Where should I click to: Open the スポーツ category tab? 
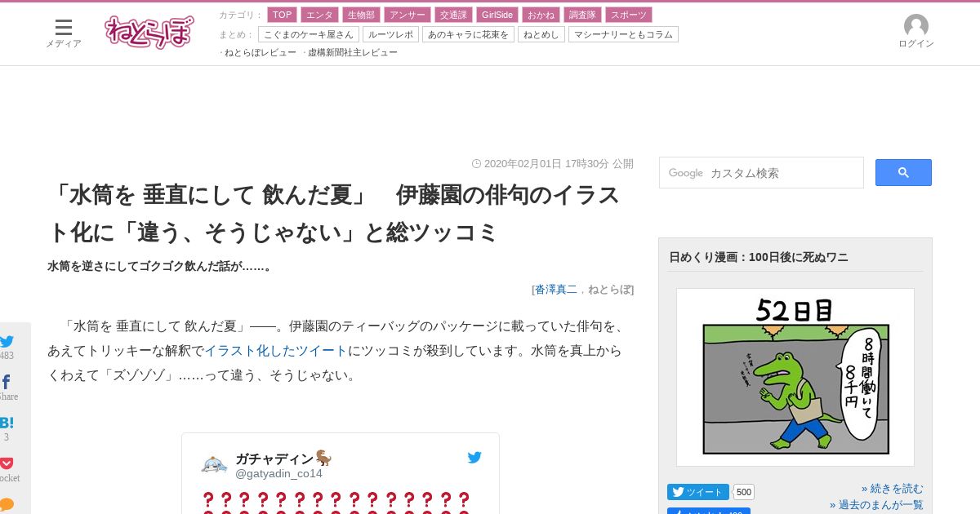(629, 15)
